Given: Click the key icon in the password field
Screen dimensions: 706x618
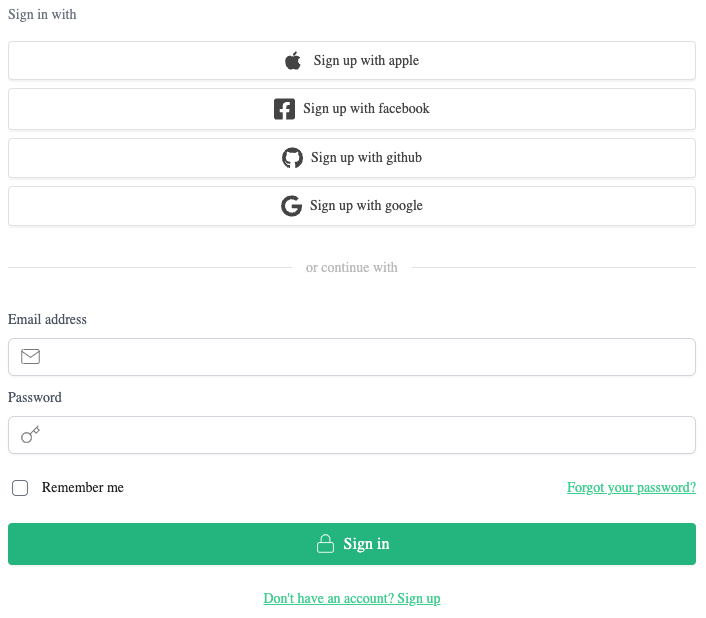Looking at the screenshot, I should [30, 435].
